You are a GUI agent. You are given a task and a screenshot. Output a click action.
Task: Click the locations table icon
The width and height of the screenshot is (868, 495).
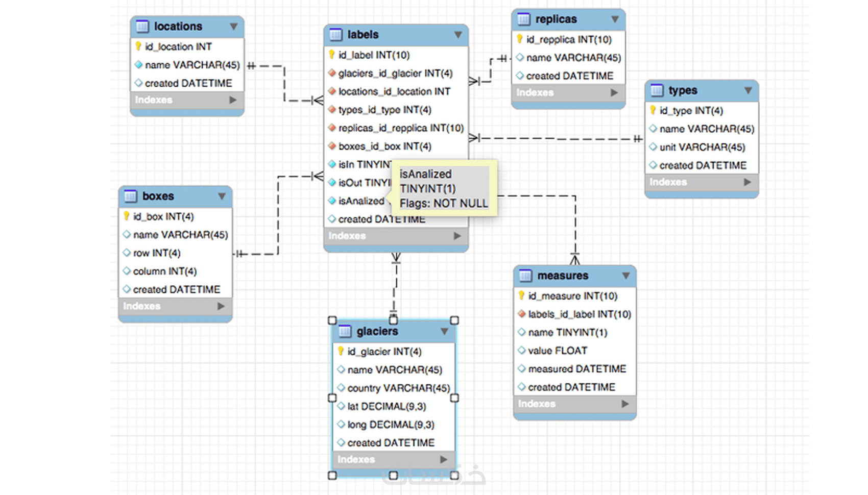(x=142, y=26)
